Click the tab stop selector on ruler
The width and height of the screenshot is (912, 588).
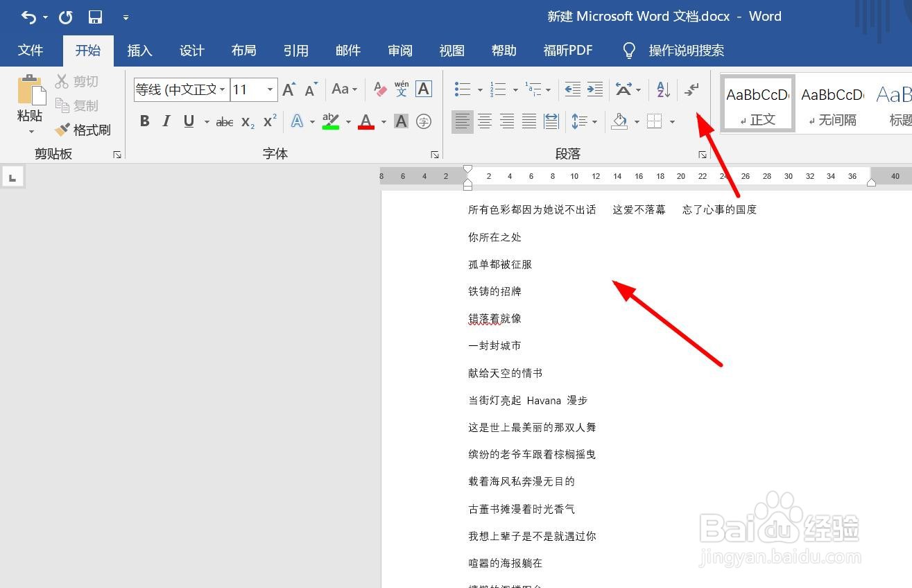12,178
